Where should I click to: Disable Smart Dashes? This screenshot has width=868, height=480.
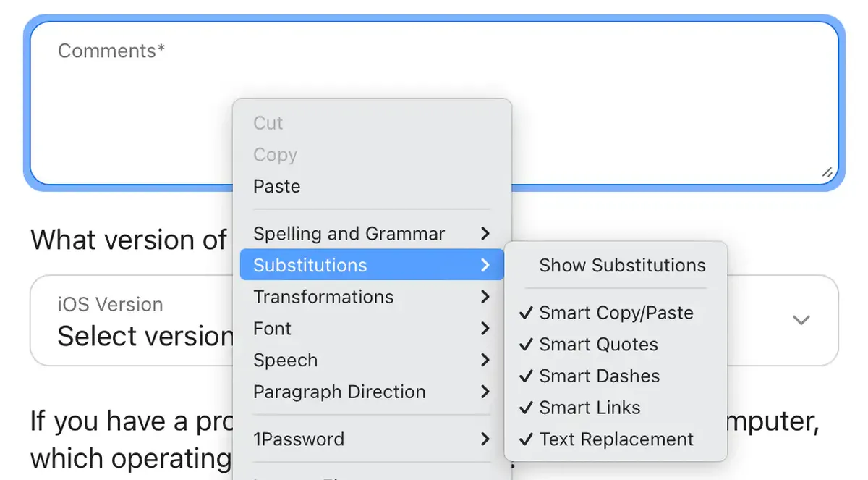pos(600,376)
